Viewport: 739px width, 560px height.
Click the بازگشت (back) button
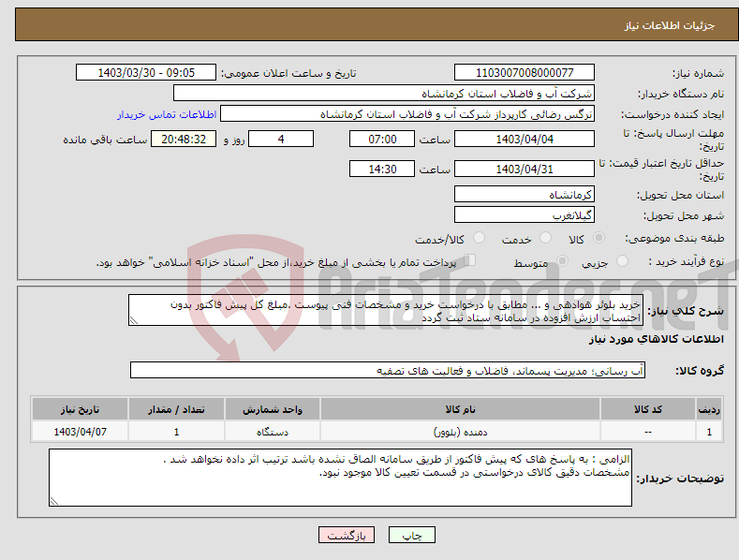347,535
